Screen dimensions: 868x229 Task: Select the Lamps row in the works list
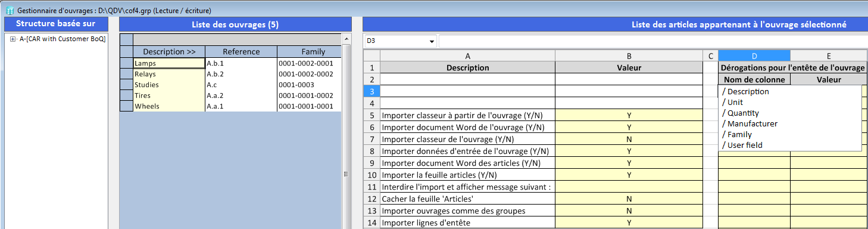point(169,63)
